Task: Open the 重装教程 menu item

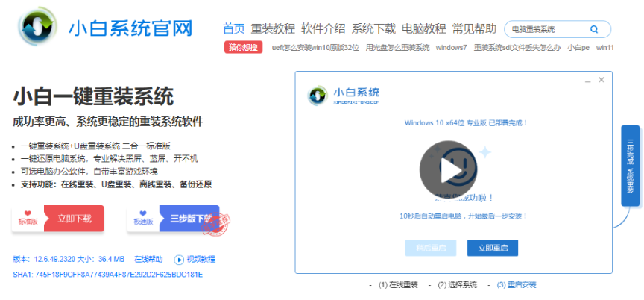Action: pyautogui.click(x=273, y=29)
